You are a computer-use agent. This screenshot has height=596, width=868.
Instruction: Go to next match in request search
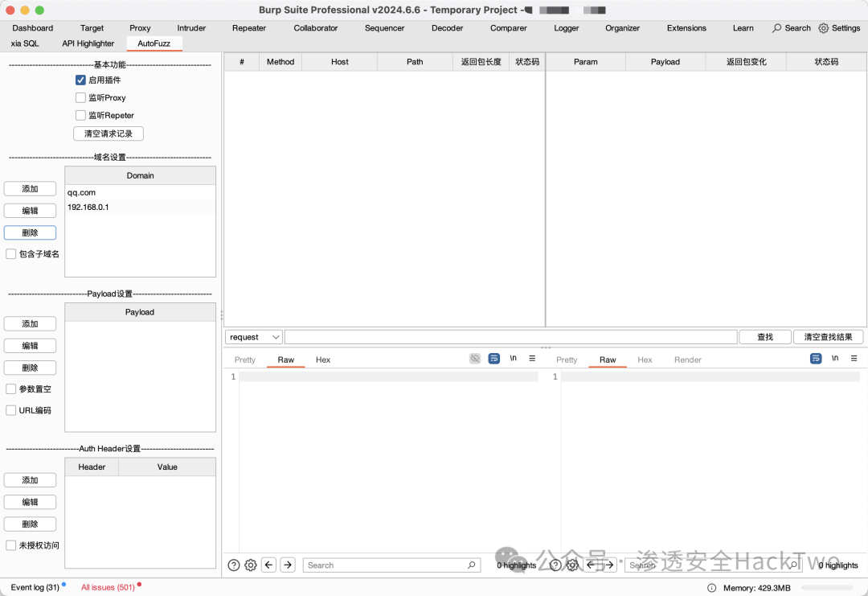tap(288, 565)
